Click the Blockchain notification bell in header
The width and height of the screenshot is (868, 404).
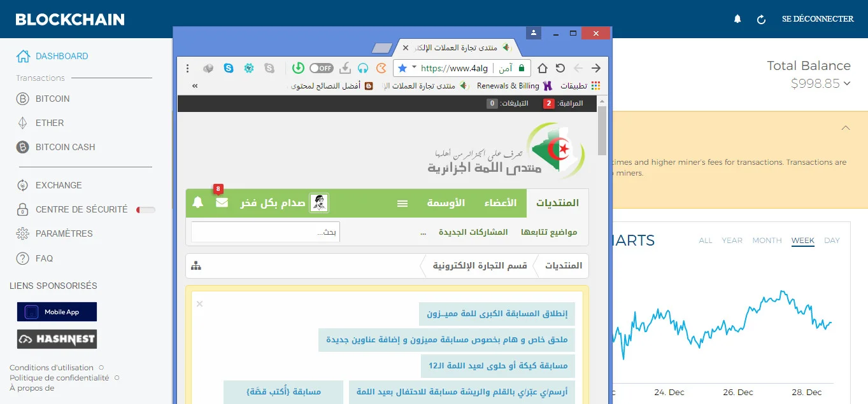click(737, 19)
